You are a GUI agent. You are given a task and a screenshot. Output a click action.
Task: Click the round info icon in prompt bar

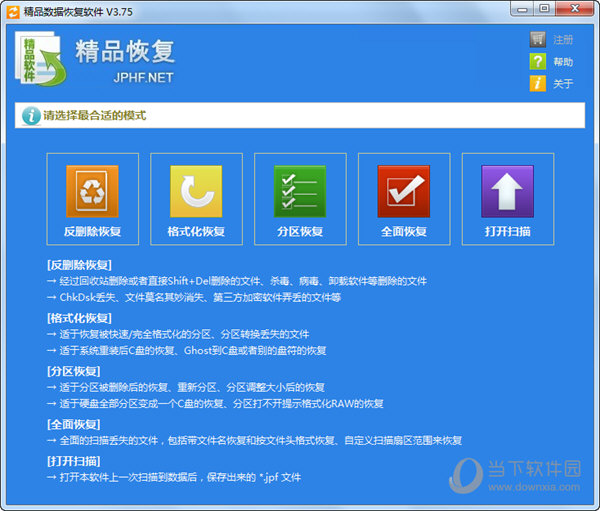click(31, 116)
